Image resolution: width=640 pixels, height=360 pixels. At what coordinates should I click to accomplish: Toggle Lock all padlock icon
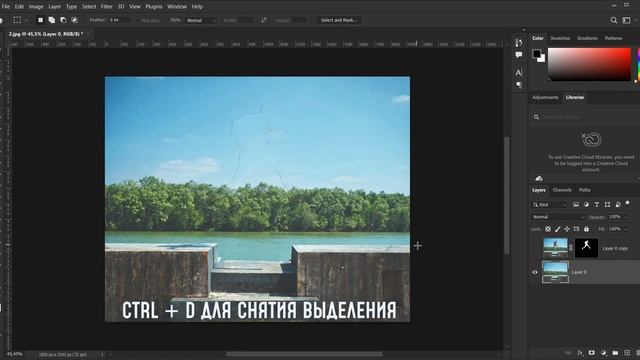click(587, 229)
